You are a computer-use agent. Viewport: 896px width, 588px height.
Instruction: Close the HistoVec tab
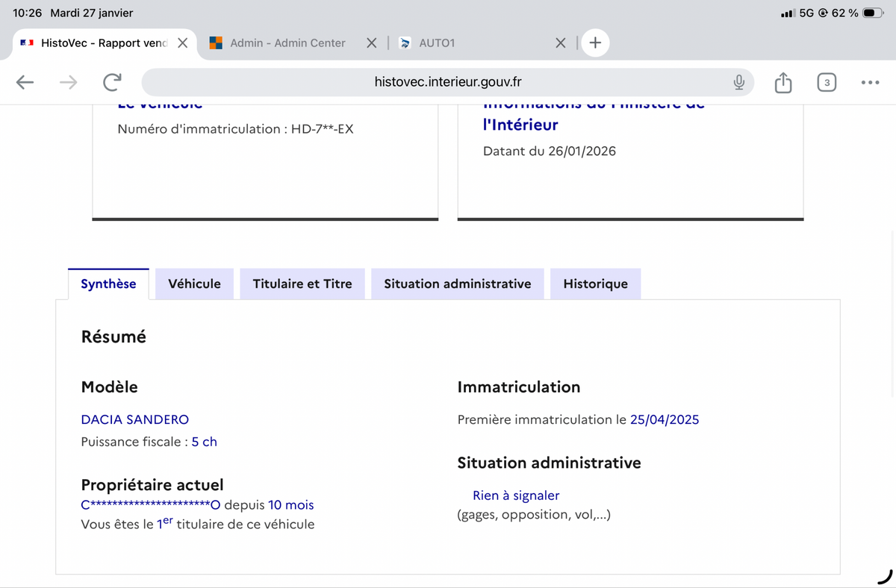tap(182, 43)
